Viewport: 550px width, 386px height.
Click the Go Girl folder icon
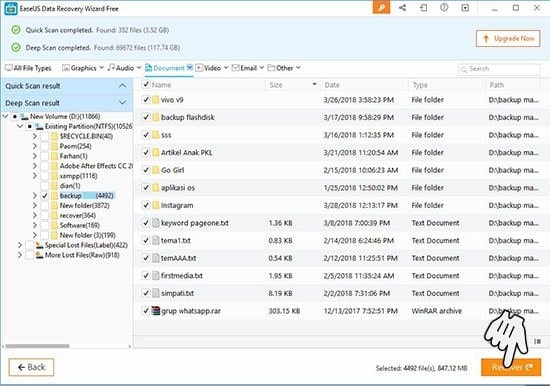pos(156,170)
